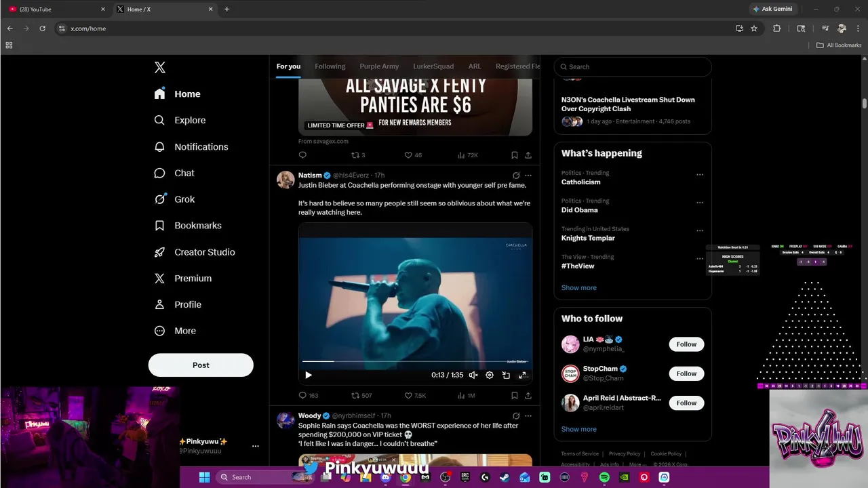Image resolution: width=868 pixels, height=488 pixels.
Task: Open Natism's profile avatar
Action: coord(285,180)
